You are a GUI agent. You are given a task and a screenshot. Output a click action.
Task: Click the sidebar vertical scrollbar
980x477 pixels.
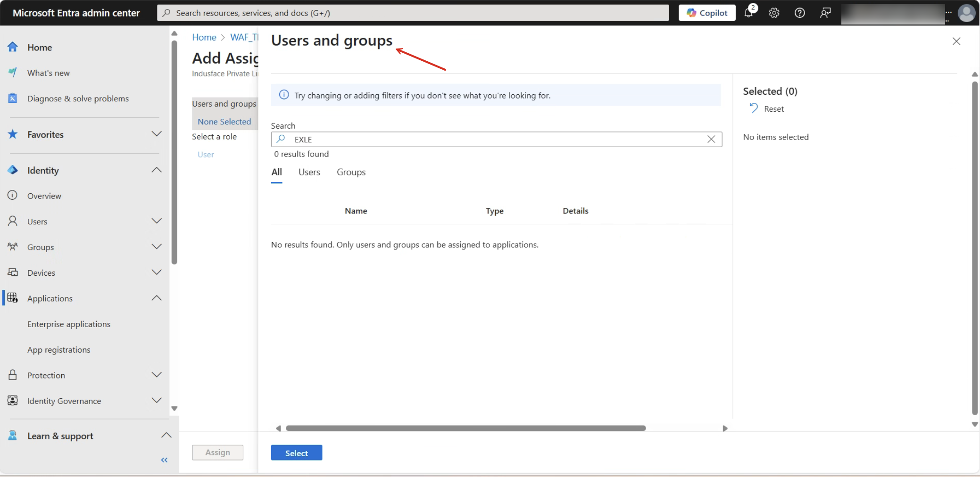tap(174, 152)
